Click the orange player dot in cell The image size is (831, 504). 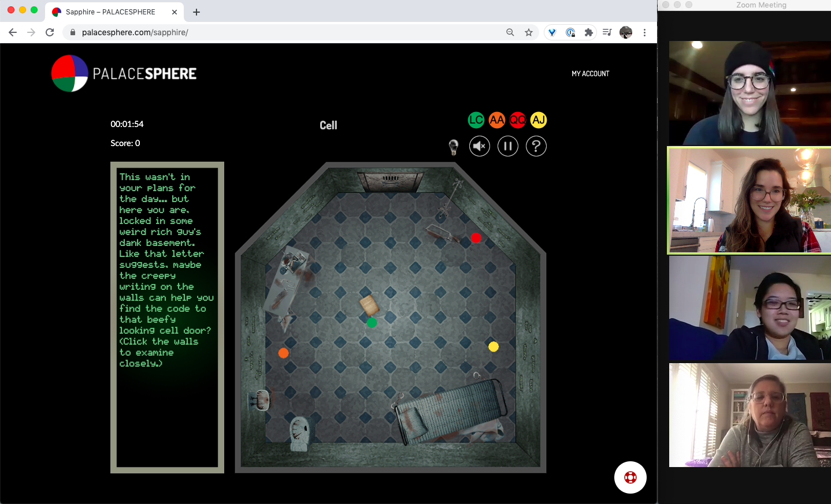click(x=283, y=353)
